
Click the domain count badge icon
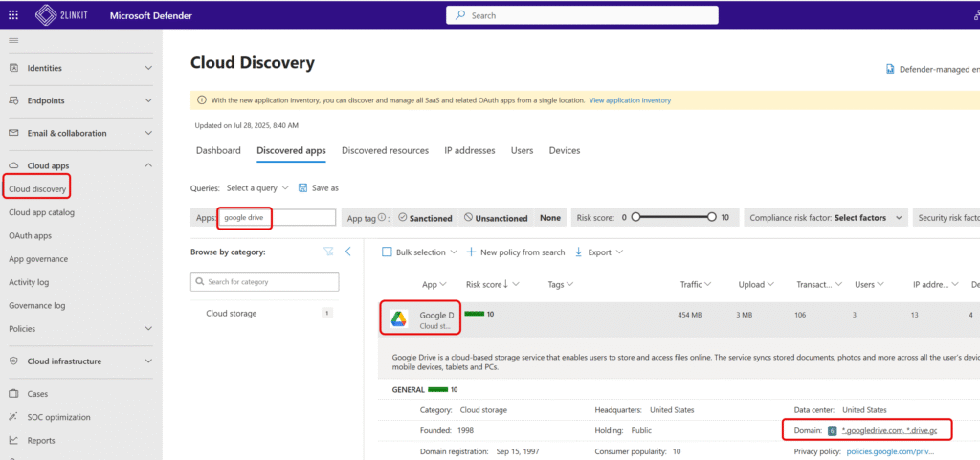point(832,430)
